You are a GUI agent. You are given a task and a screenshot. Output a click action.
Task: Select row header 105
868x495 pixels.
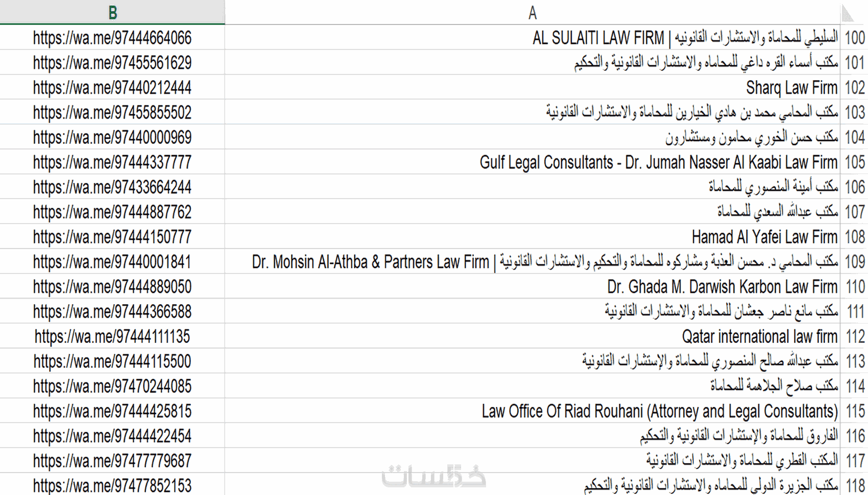coord(855,162)
